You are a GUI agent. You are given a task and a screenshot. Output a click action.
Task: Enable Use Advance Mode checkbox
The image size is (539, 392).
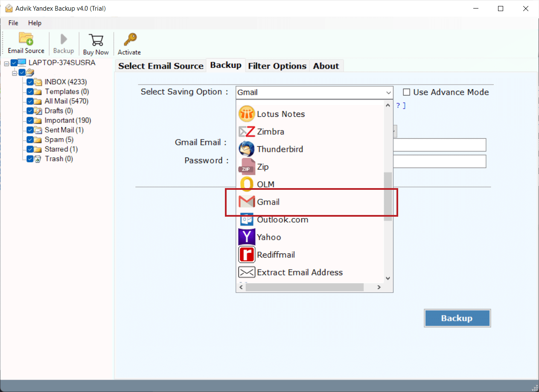click(x=407, y=92)
